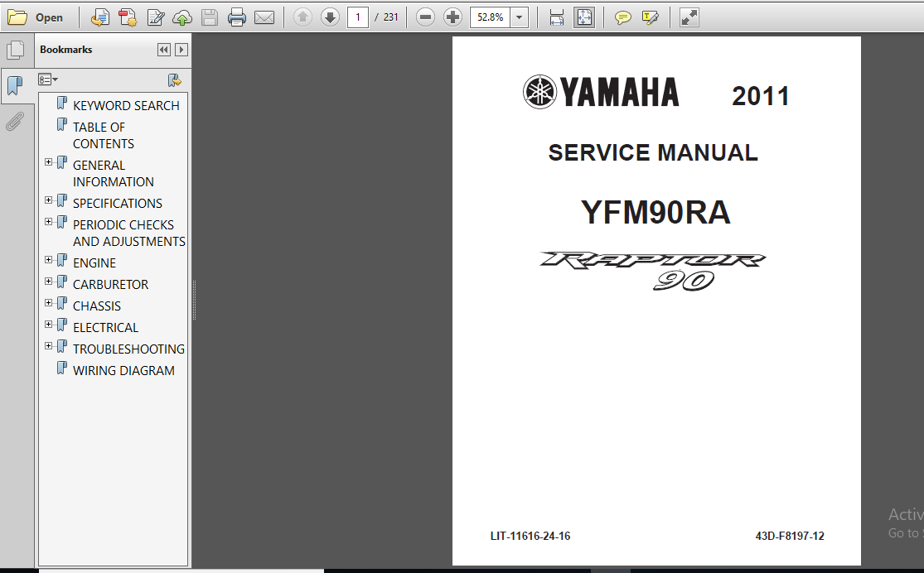Image resolution: width=924 pixels, height=573 pixels.
Task: Zoom in with the plus button
Action: pos(452,17)
